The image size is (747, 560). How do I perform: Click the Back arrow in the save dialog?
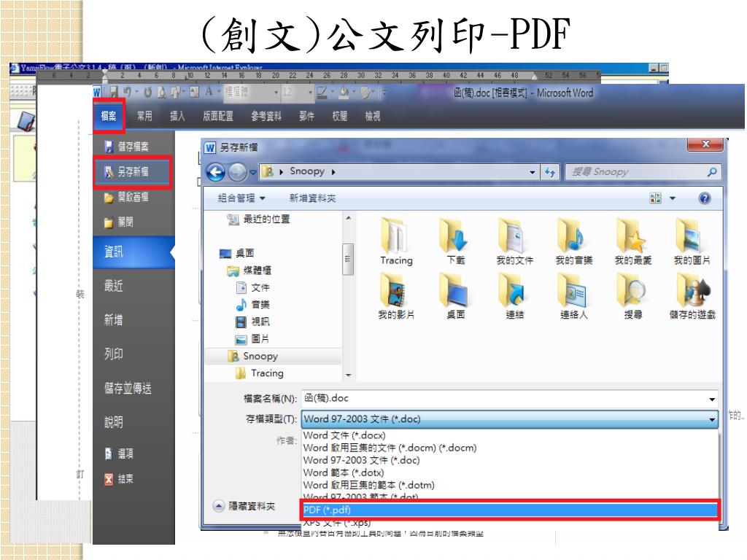click(216, 172)
